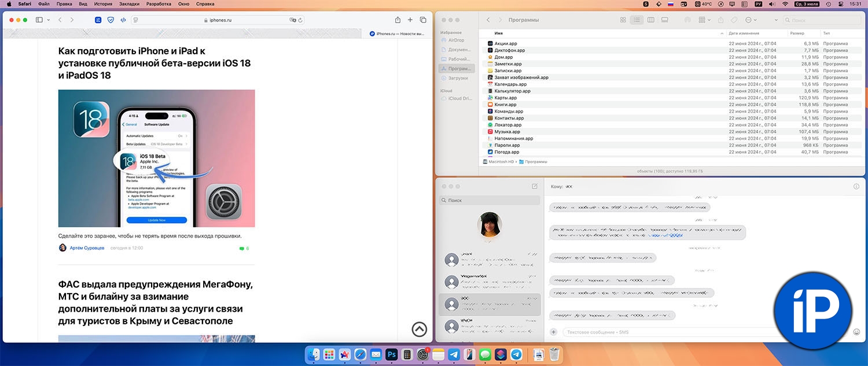Open a new Safari tab with plus icon
The width and height of the screenshot is (868, 366).
[x=410, y=20]
